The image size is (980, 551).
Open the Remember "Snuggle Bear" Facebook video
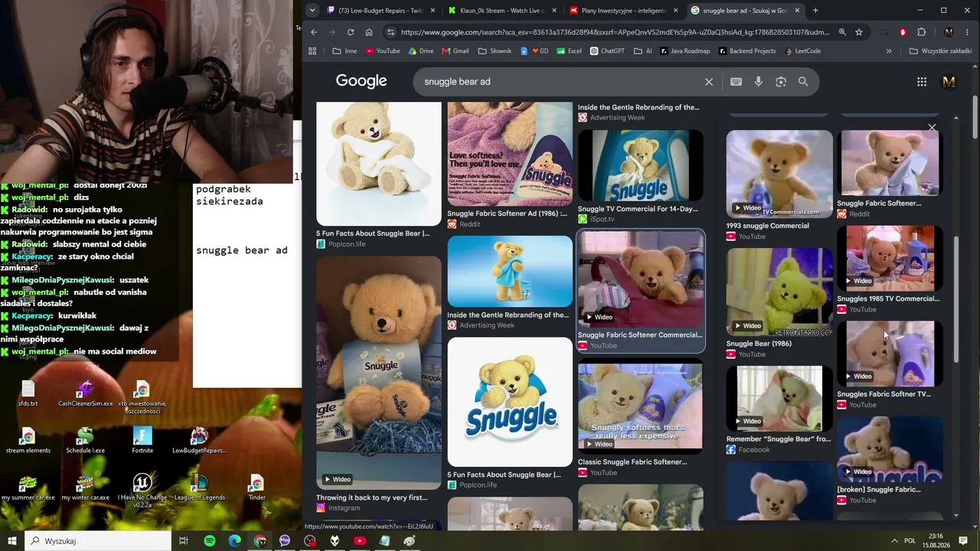(x=779, y=399)
